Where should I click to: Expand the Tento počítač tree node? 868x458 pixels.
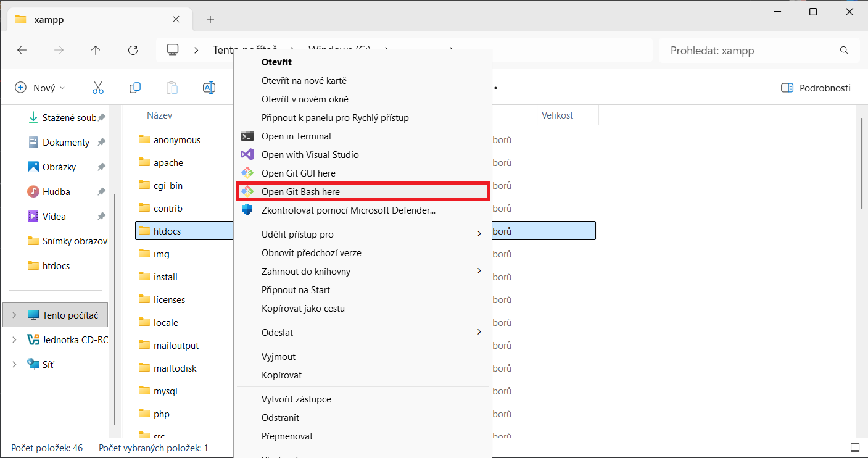point(15,315)
